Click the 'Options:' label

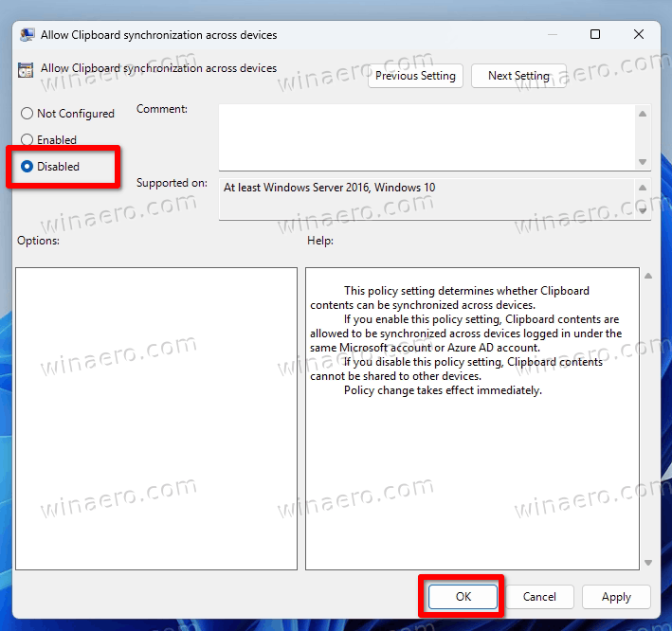[x=38, y=241]
